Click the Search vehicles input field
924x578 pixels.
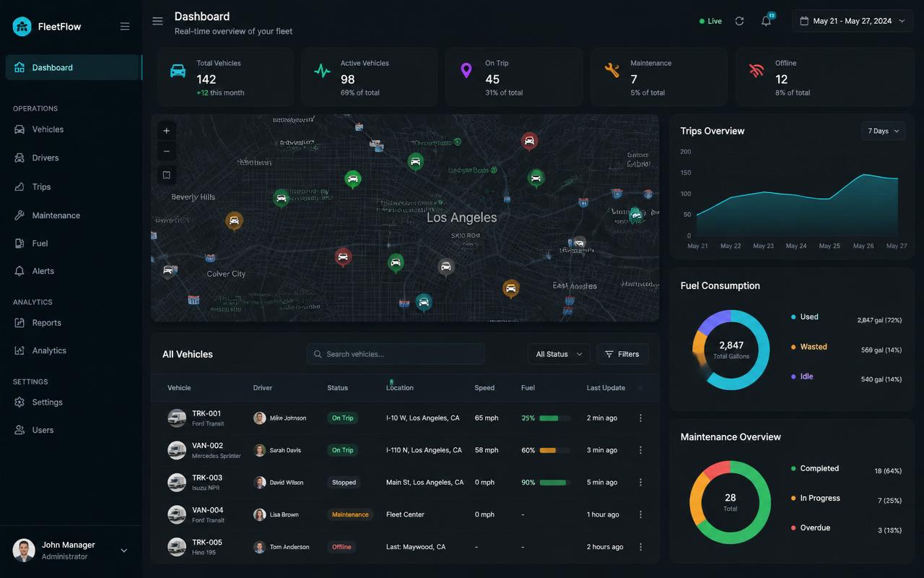[x=396, y=354]
